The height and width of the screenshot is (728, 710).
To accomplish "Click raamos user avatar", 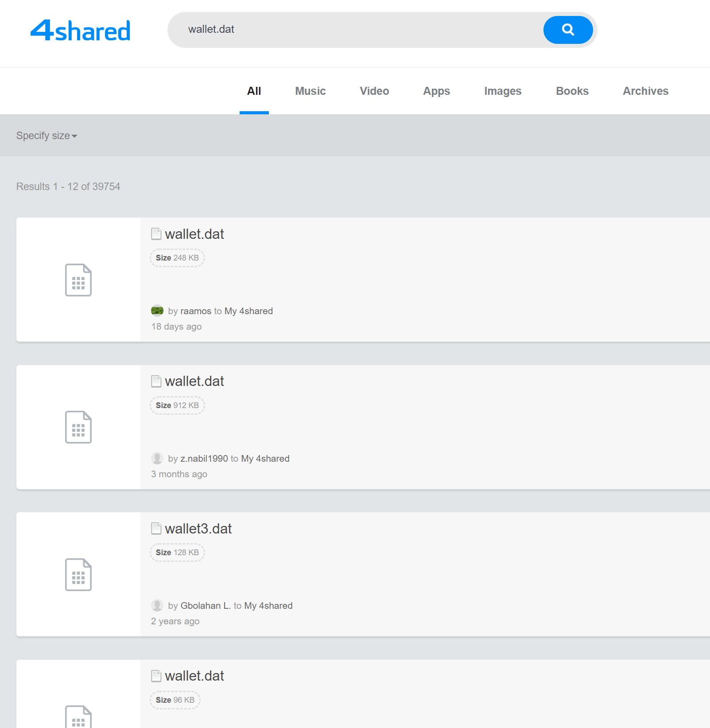I will pyautogui.click(x=157, y=311).
